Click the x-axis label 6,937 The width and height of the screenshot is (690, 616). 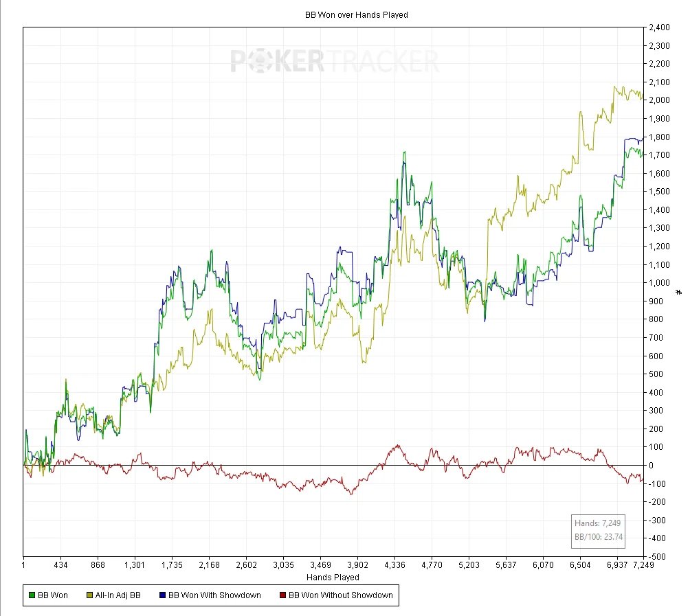(x=617, y=565)
